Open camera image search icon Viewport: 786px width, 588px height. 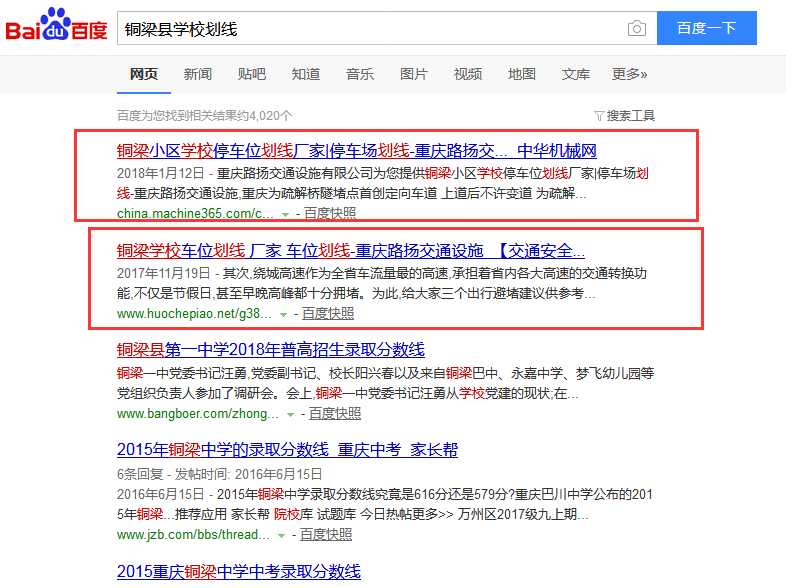click(x=637, y=28)
